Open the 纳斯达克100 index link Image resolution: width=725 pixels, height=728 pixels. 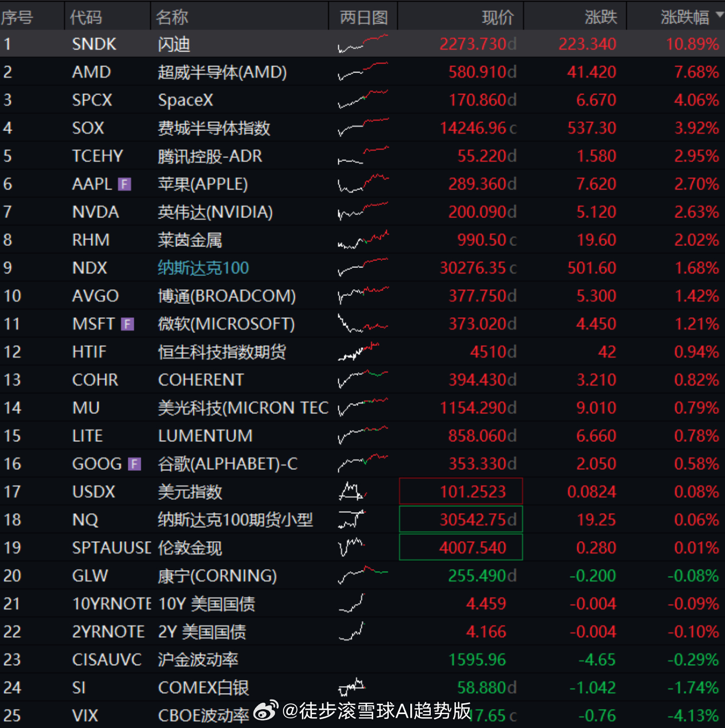coord(204,268)
